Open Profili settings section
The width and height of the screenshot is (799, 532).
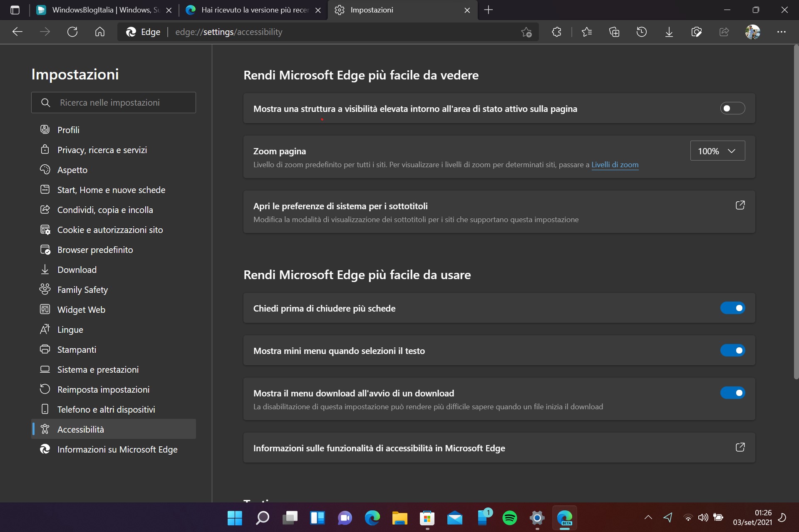point(114,130)
